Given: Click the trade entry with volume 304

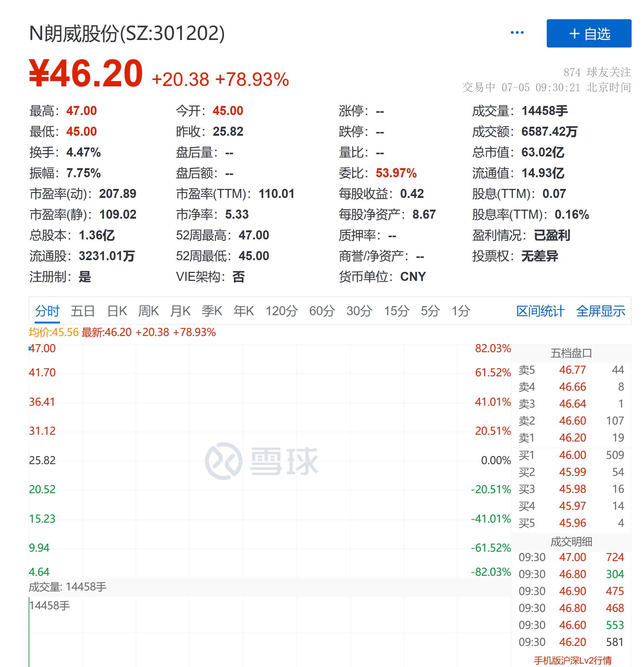Looking at the screenshot, I should [x=571, y=574].
